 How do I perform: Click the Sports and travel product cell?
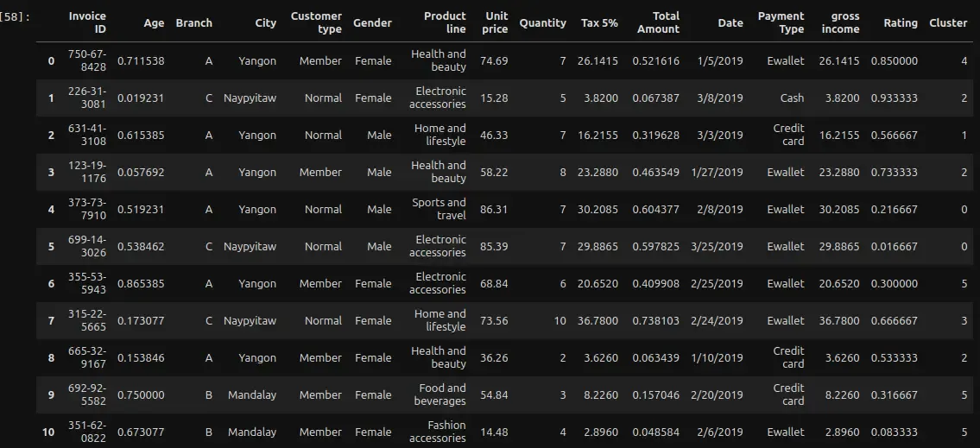439,209
